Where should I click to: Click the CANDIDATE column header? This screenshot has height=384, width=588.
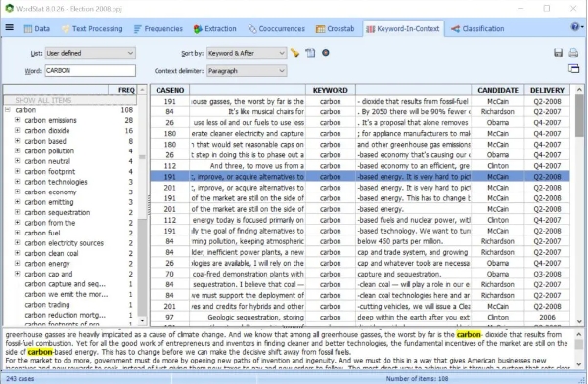click(x=498, y=90)
